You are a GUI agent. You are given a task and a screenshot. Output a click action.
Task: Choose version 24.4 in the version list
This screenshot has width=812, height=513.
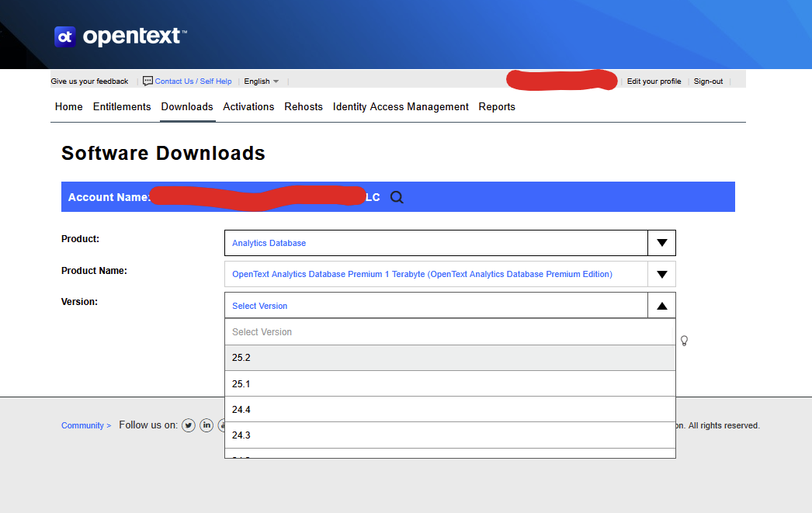tap(450, 409)
